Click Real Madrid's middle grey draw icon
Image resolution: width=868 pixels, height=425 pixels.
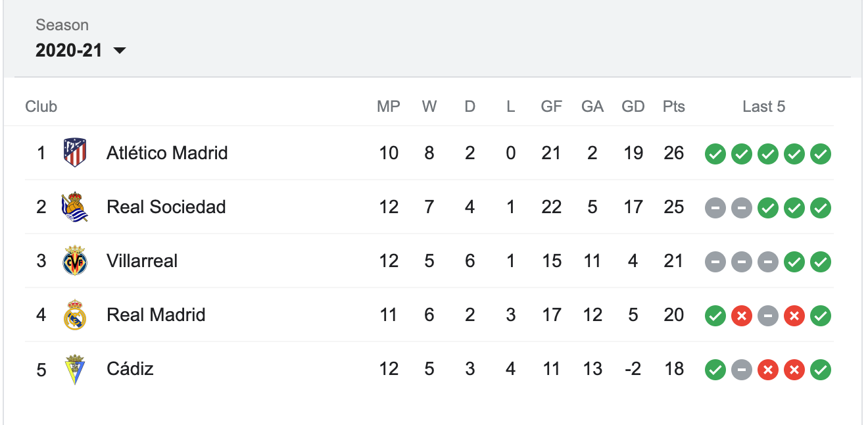point(767,316)
